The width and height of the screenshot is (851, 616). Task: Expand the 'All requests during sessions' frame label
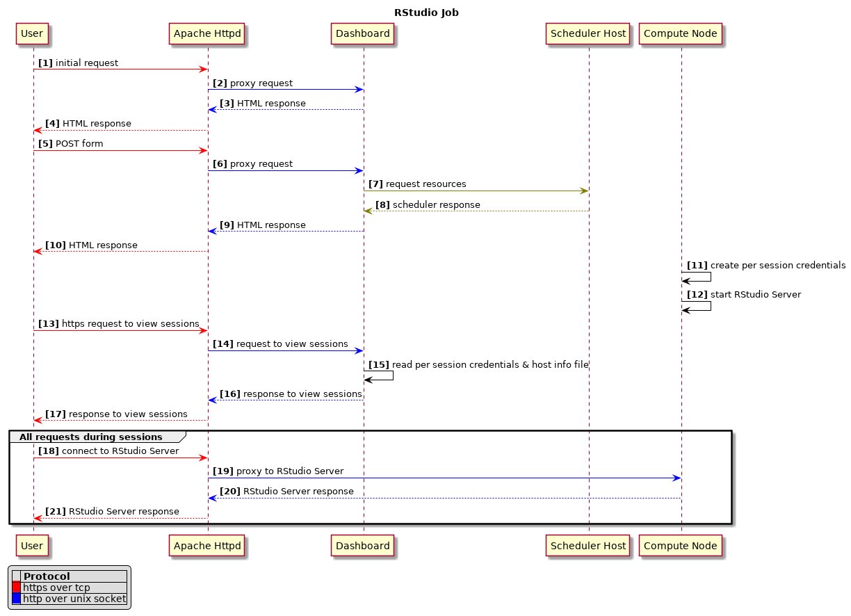coord(90,437)
